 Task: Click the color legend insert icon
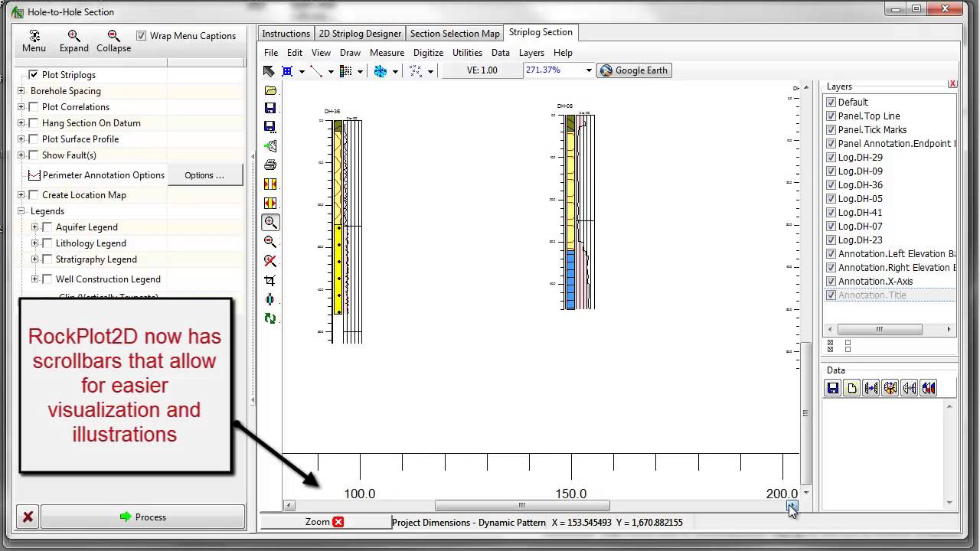345,70
